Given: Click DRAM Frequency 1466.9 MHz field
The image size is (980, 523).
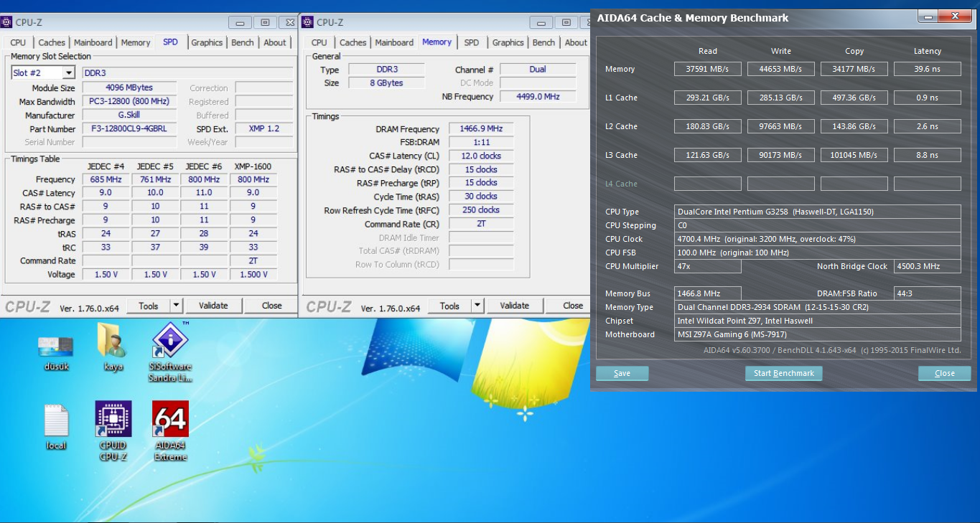Looking at the screenshot, I should point(481,129).
